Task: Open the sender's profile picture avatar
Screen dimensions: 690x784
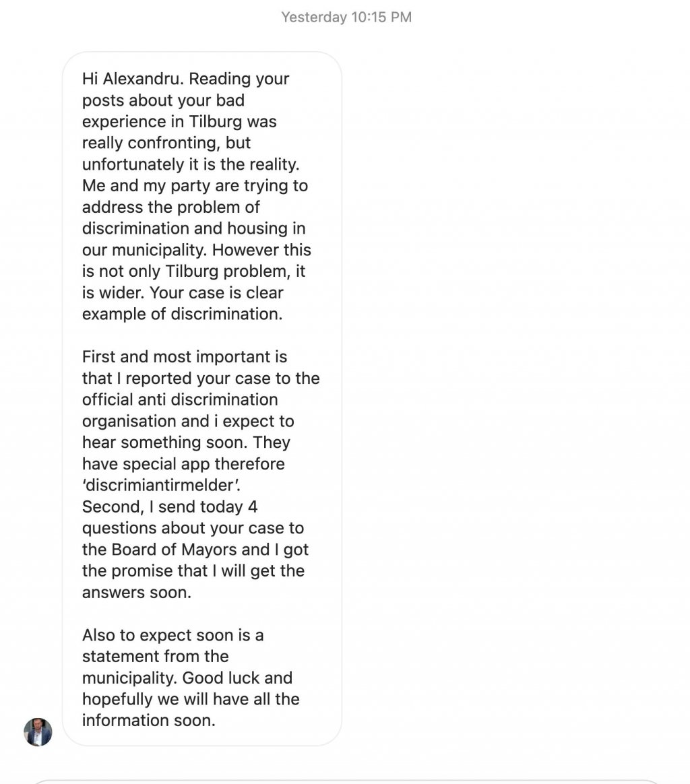Action: [38, 732]
